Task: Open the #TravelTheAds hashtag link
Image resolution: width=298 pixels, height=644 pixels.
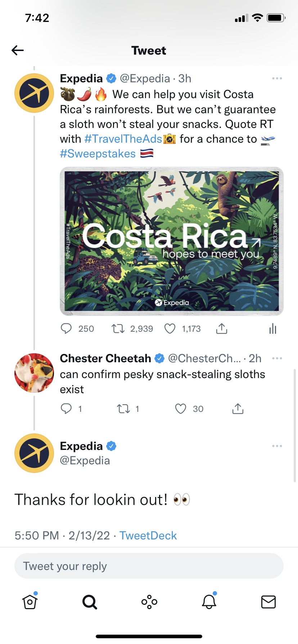Action: tap(123, 139)
